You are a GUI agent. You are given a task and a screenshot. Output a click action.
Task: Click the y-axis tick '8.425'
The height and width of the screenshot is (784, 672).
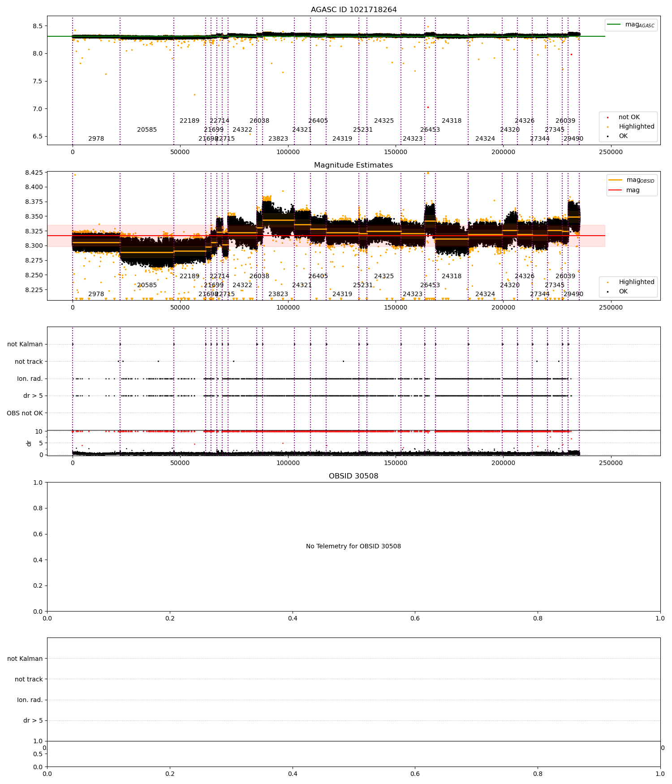(x=34, y=172)
